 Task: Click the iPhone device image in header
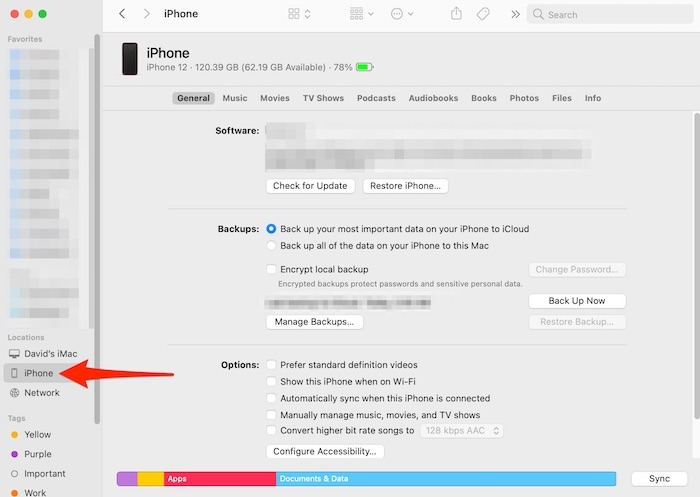pyautogui.click(x=129, y=59)
